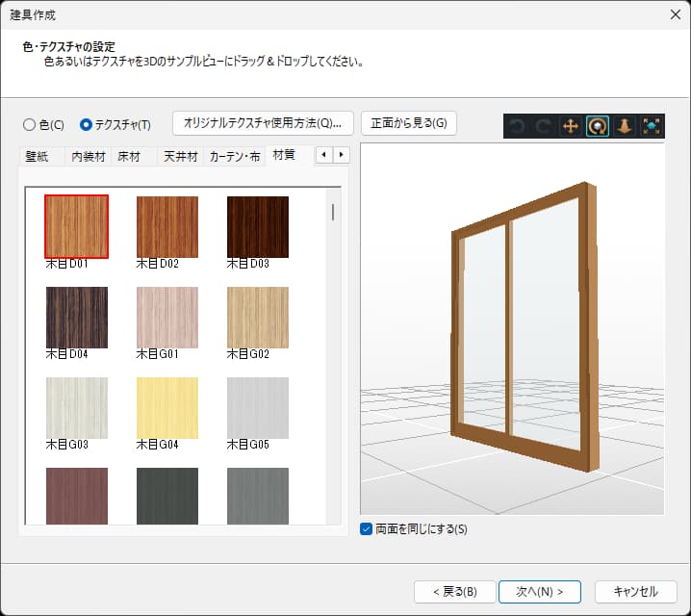The width and height of the screenshot is (691, 616).
Task: Go back with the 戻る(B) button
Action: pyautogui.click(x=455, y=591)
